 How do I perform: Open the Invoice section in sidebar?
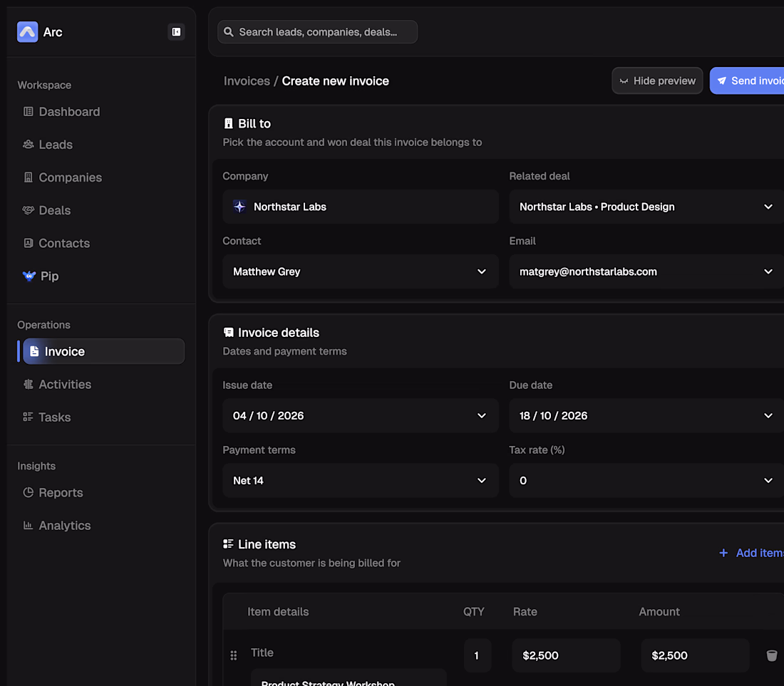click(x=103, y=351)
